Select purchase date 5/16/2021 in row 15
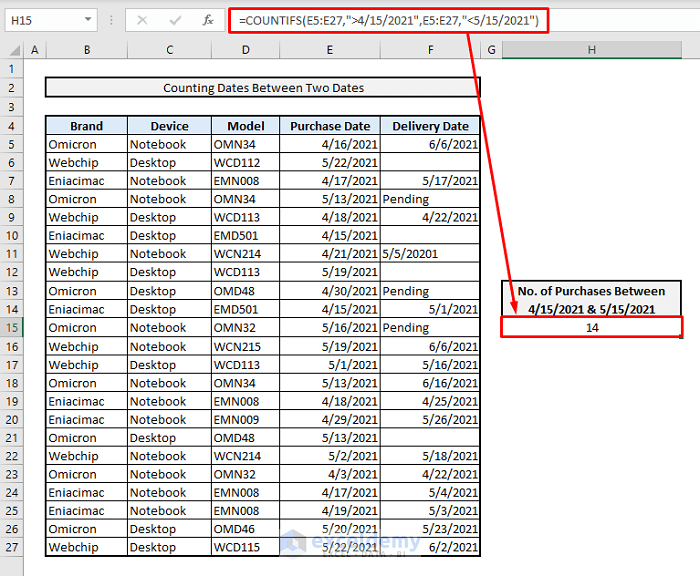The width and height of the screenshot is (700, 576). [330, 328]
